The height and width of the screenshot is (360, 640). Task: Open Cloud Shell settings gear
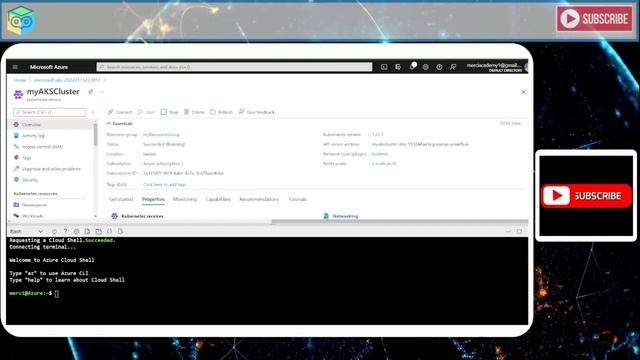[x=76, y=231]
